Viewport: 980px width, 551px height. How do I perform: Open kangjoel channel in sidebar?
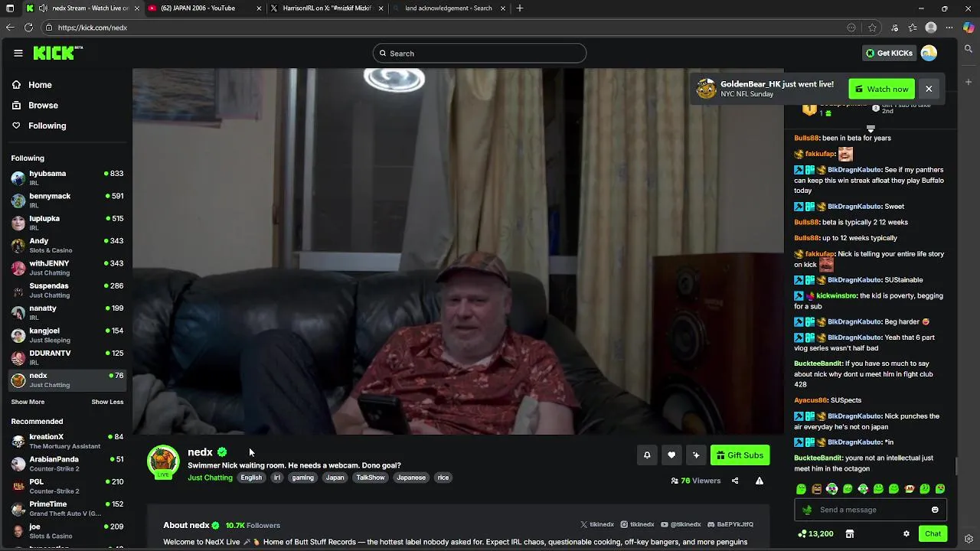pos(67,335)
